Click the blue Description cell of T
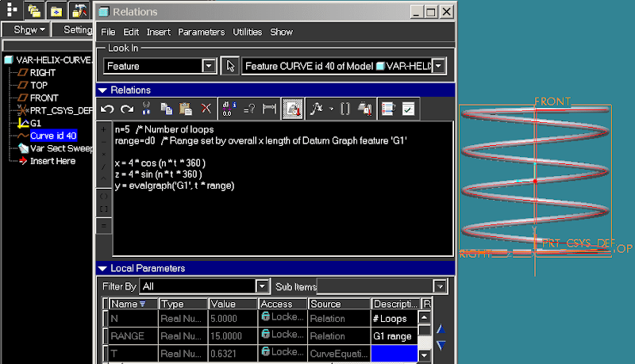 (394, 353)
